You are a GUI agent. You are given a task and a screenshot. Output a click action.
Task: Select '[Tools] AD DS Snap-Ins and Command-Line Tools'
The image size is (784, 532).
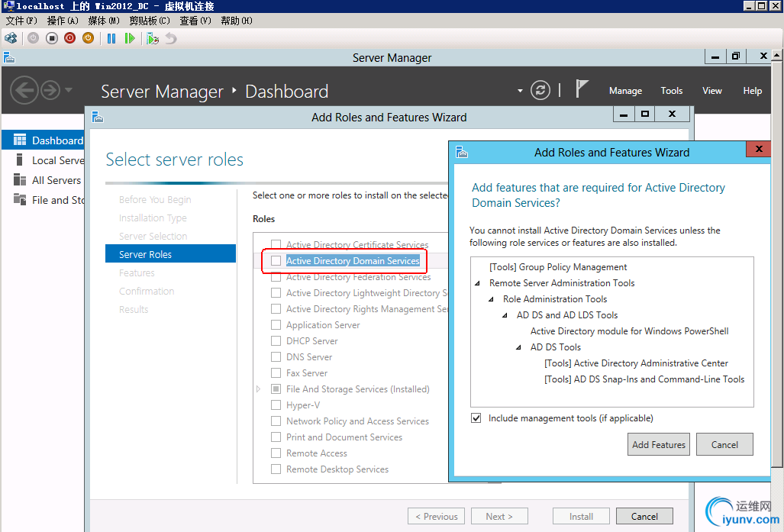click(x=644, y=379)
